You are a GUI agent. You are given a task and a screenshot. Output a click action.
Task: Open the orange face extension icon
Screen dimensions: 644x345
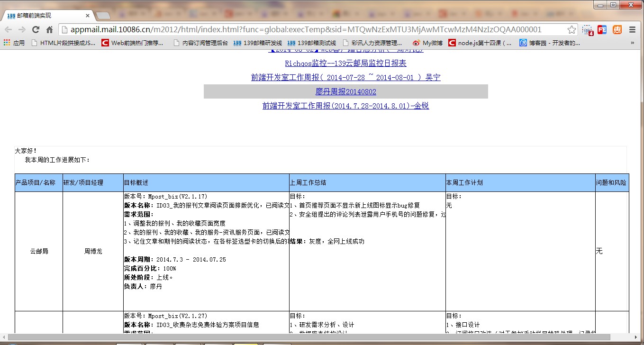pos(617,29)
